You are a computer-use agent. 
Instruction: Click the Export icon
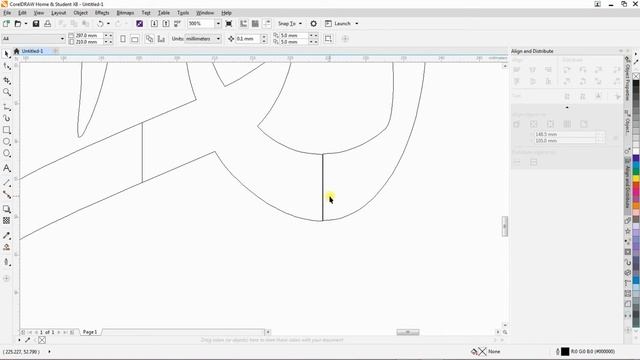pyautogui.click(x=166, y=24)
